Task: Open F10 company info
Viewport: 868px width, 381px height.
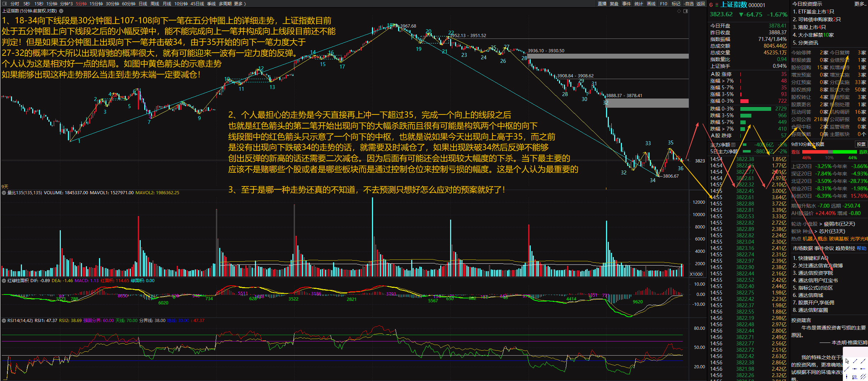Action: [x=664, y=4]
